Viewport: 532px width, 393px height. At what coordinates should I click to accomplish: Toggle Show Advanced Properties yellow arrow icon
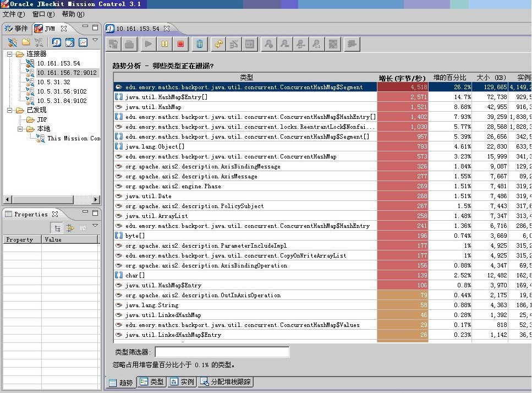(x=70, y=228)
